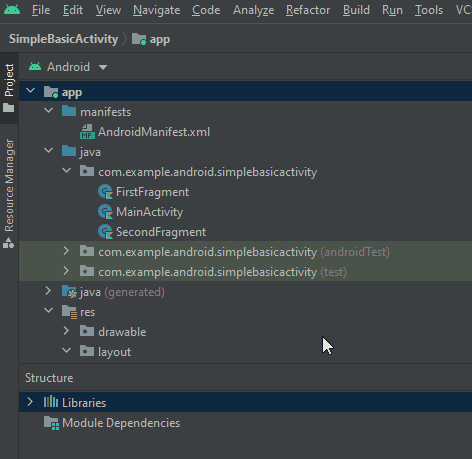Select MainActivity class
The image size is (472, 459).
click(x=150, y=212)
